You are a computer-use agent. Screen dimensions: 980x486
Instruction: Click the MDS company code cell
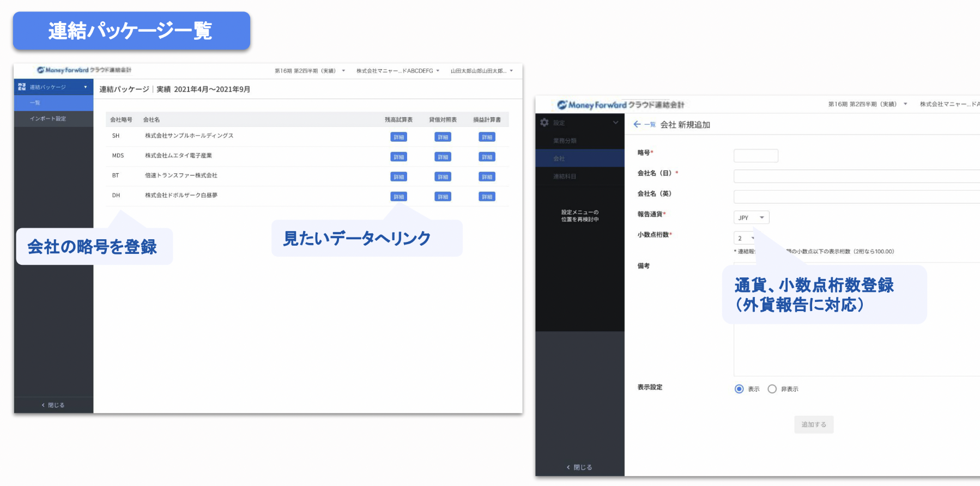(x=118, y=156)
